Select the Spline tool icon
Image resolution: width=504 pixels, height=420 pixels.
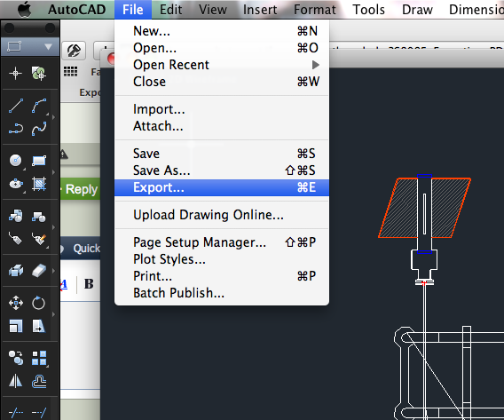click(x=39, y=129)
